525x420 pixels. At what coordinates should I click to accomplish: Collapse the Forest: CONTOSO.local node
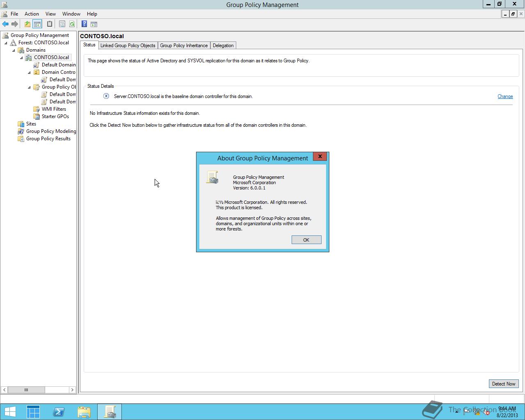point(6,43)
